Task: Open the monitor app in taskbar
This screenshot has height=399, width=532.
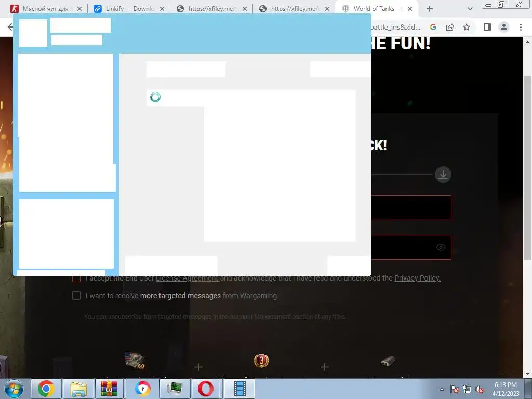Action: pyautogui.click(x=175, y=389)
